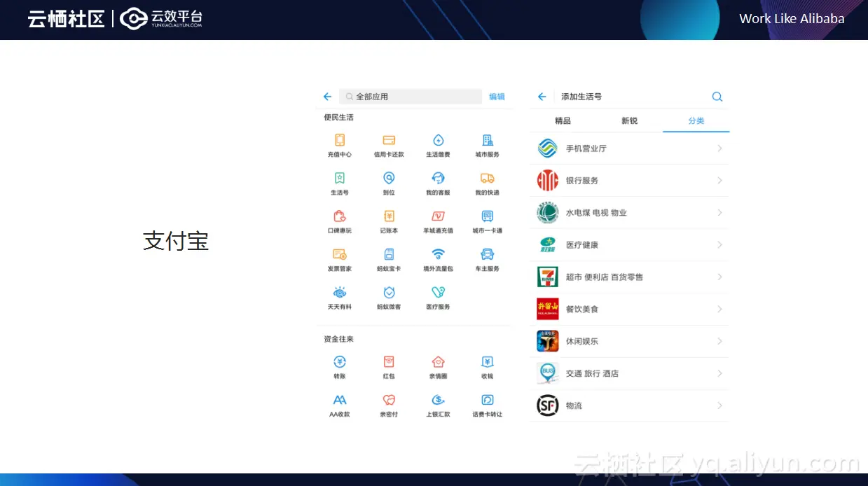Switch to the 精品 tab
The height and width of the screenshot is (486, 868).
pos(563,120)
